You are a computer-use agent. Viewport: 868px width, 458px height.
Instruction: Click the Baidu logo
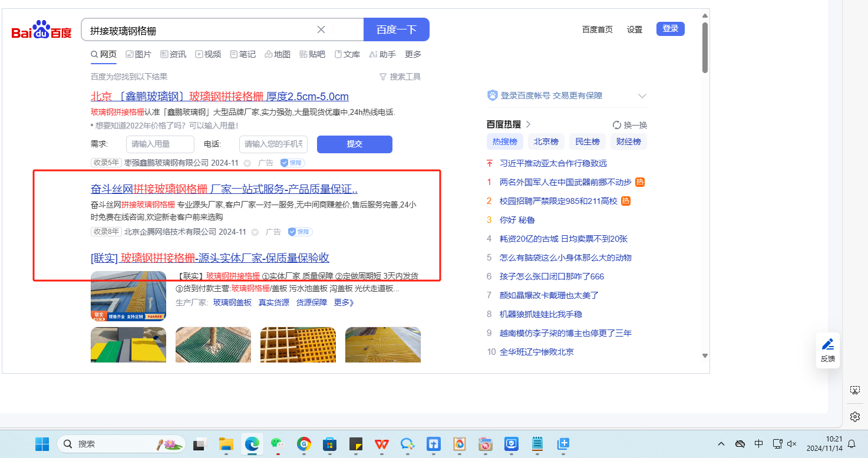point(41,29)
